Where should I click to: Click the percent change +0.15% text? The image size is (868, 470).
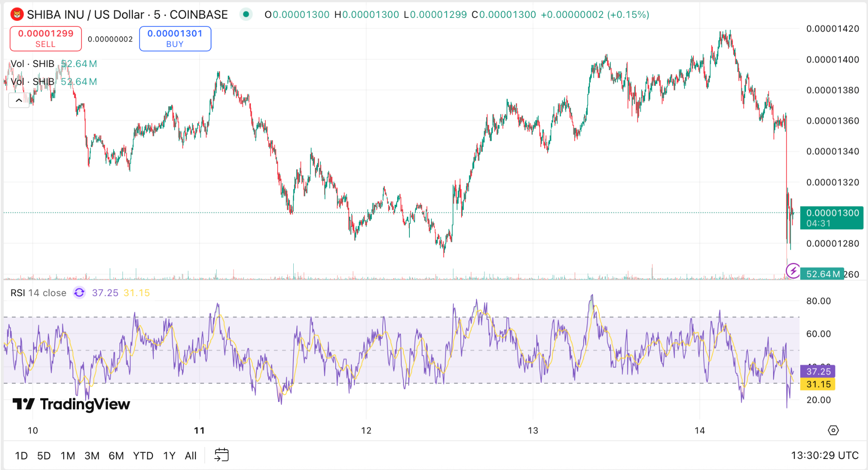(x=628, y=14)
